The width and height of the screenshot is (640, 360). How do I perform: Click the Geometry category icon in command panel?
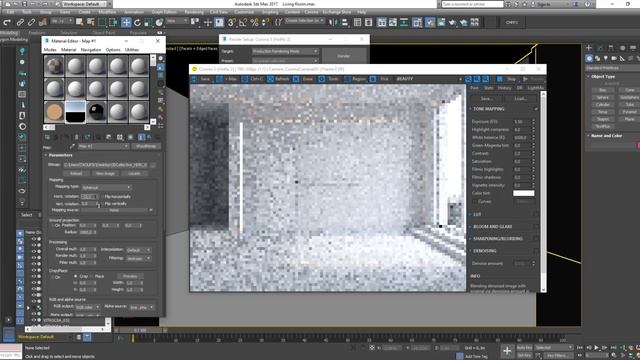pos(589,58)
